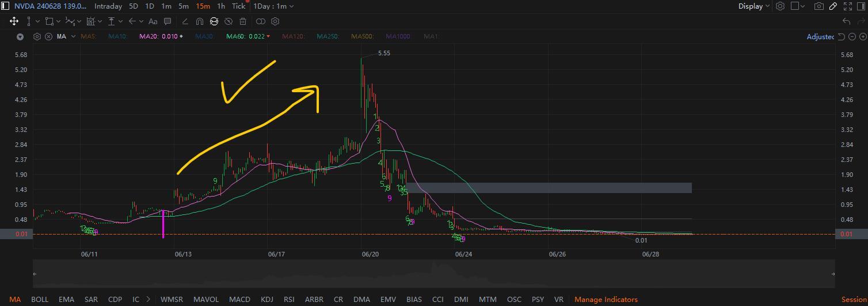The height and width of the screenshot is (306, 868).
Task: Switch to Intraday timeframe
Action: point(108,6)
